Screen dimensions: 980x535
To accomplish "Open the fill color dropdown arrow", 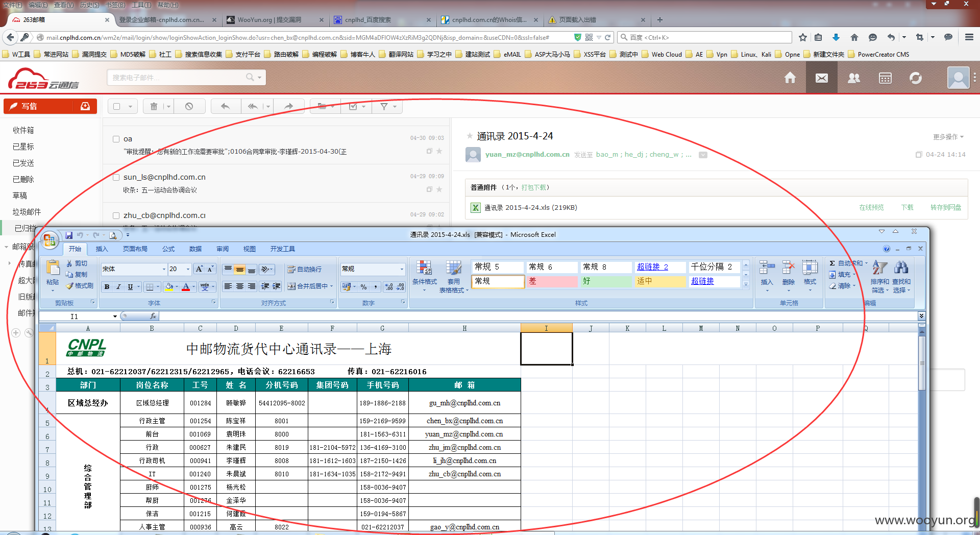I will 177,287.
